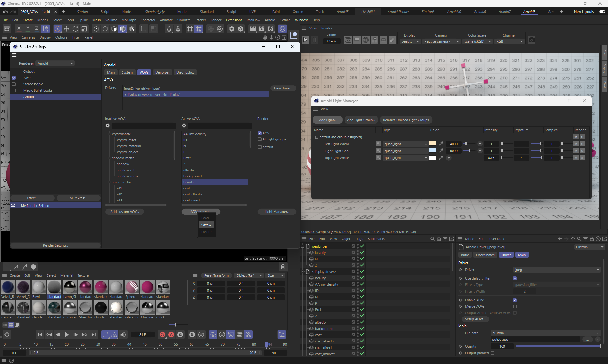The width and height of the screenshot is (608, 364).
Task: Click the record keyframe icon
Action: pos(162,335)
